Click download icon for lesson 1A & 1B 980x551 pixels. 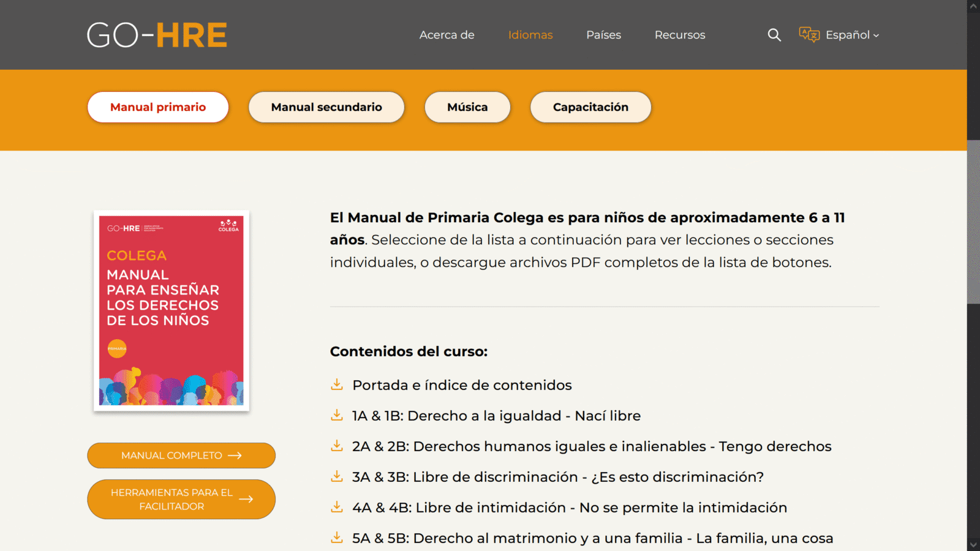click(337, 415)
